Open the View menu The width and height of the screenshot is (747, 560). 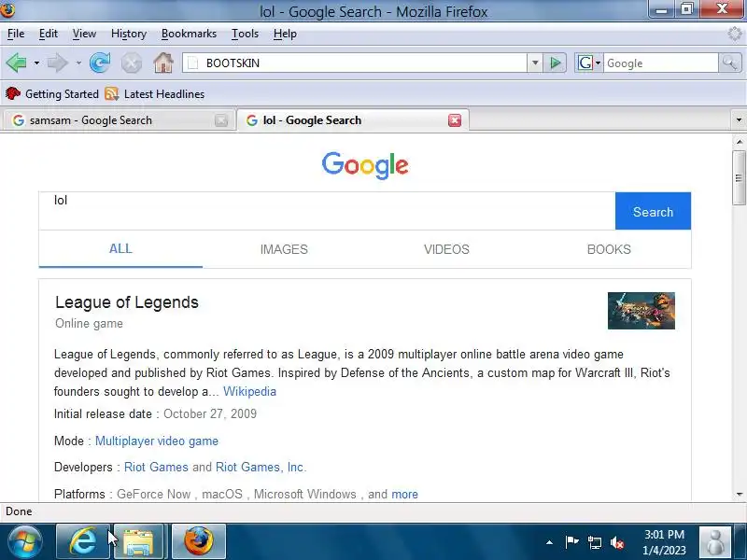click(84, 34)
